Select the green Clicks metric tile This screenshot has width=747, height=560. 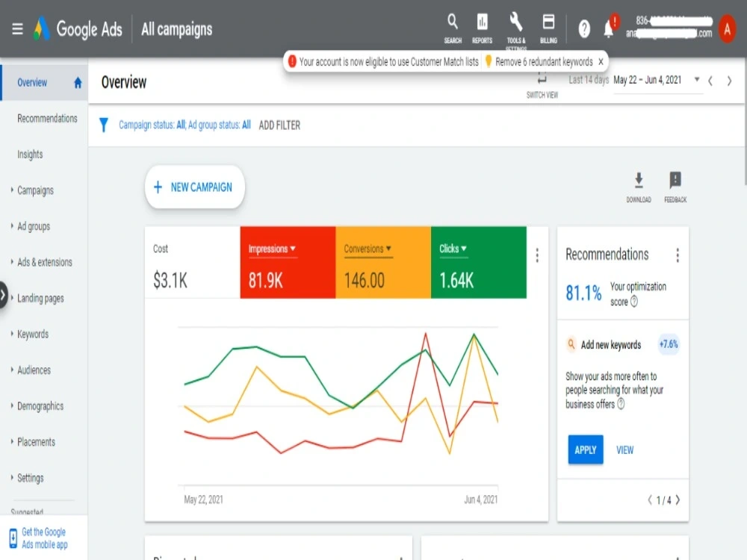point(479,262)
